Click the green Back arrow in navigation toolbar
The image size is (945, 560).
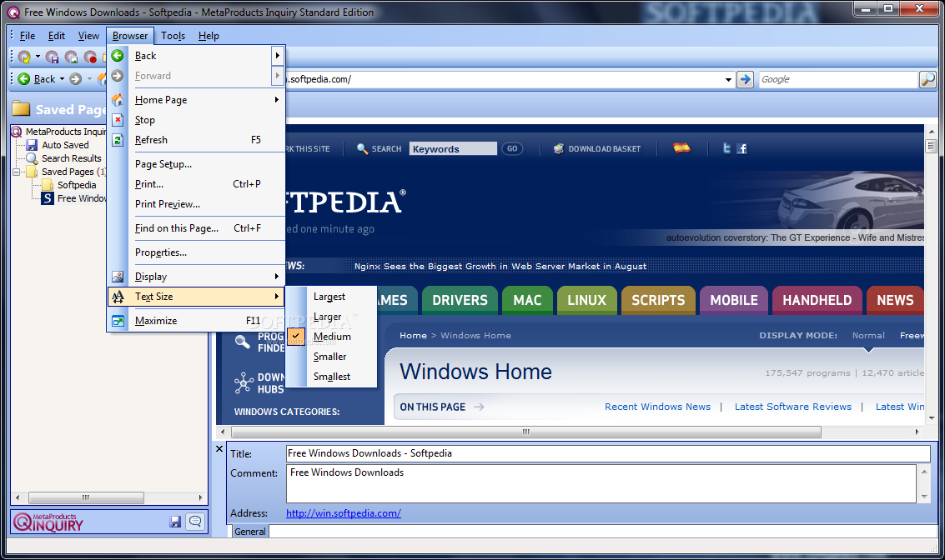pyautogui.click(x=24, y=79)
